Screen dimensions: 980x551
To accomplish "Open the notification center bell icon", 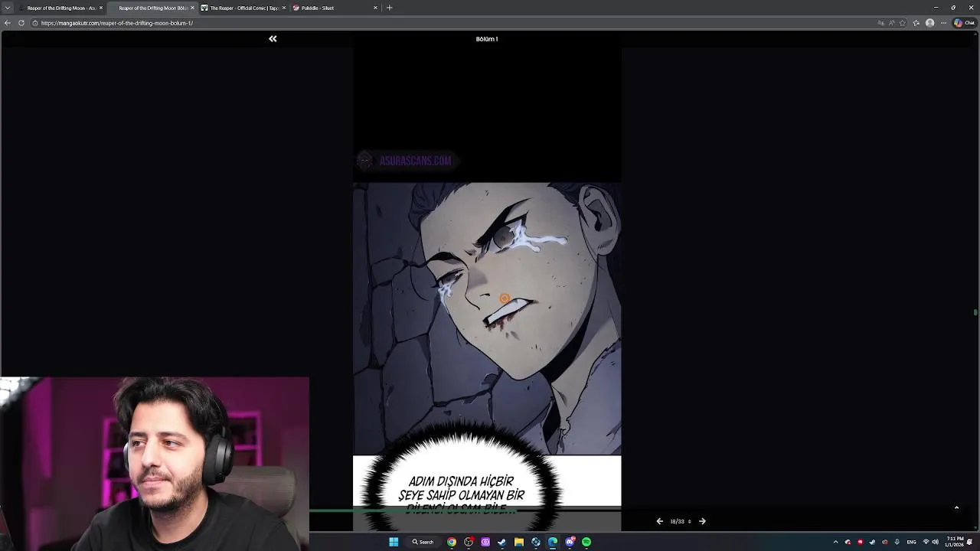I will click(970, 542).
